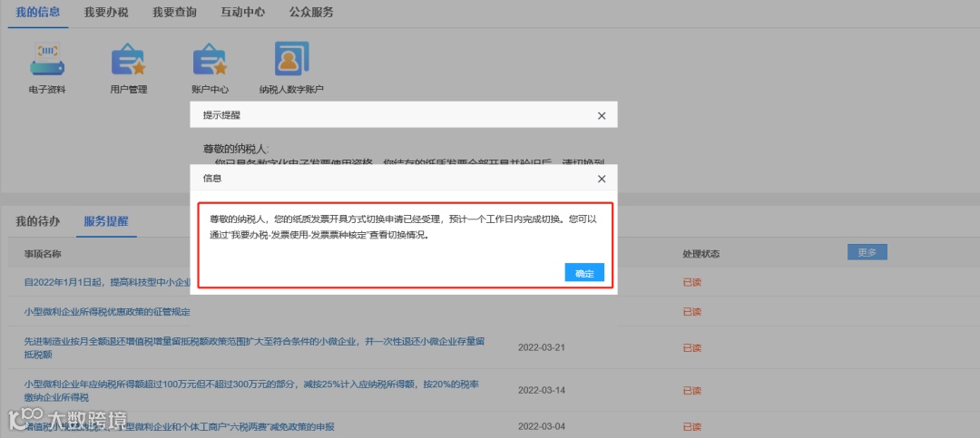Switch to the 我要办税 tab
The height and width of the screenshot is (438, 980).
[106, 13]
